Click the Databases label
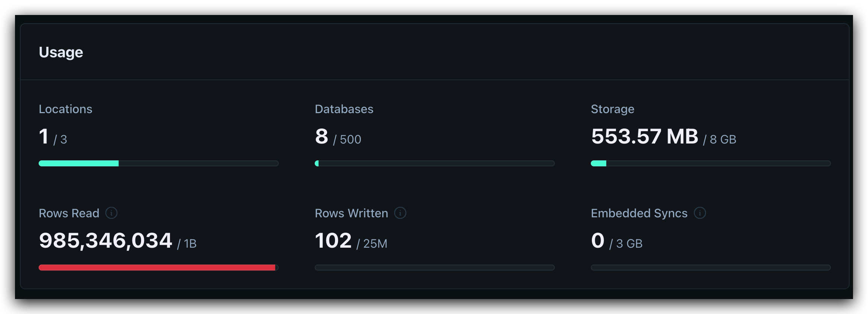Image resolution: width=868 pixels, height=314 pixels. (344, 109)
